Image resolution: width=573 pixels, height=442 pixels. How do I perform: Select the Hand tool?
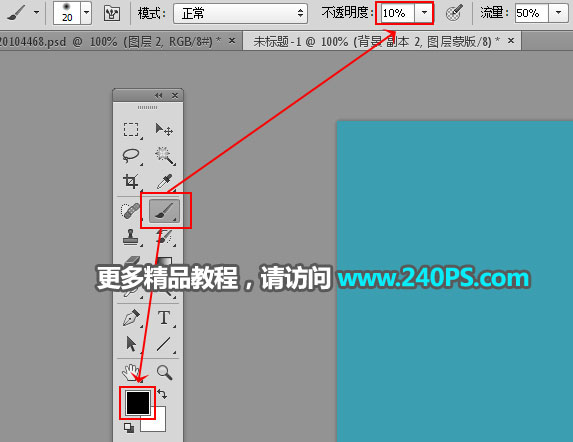(x=130, y=372)
